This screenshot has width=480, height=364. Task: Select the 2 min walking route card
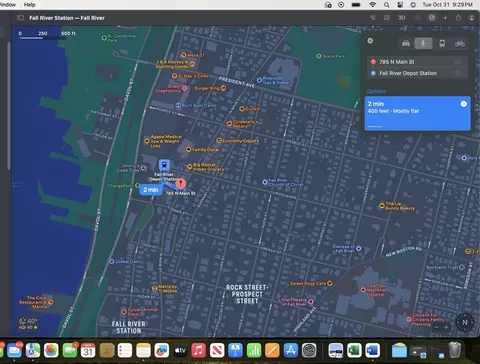click(x=418, y=113)
